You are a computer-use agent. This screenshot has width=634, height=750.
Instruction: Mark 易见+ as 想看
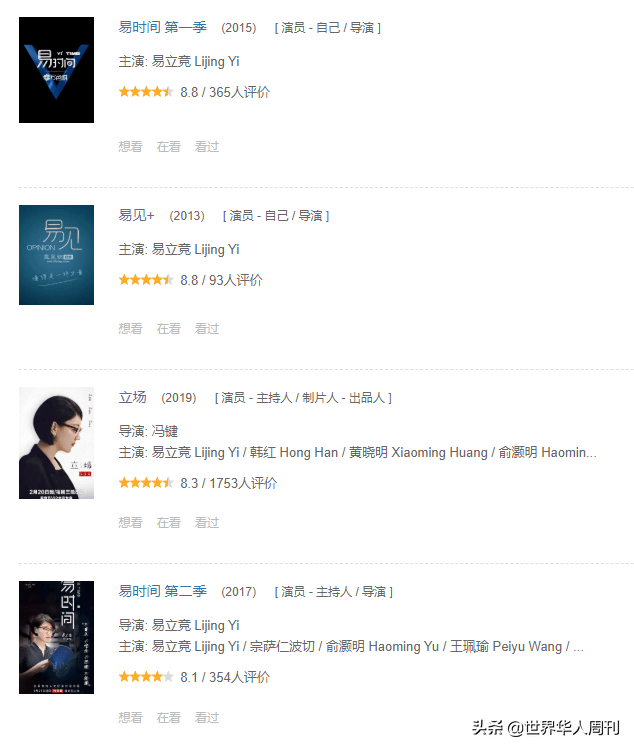[131, 329]
